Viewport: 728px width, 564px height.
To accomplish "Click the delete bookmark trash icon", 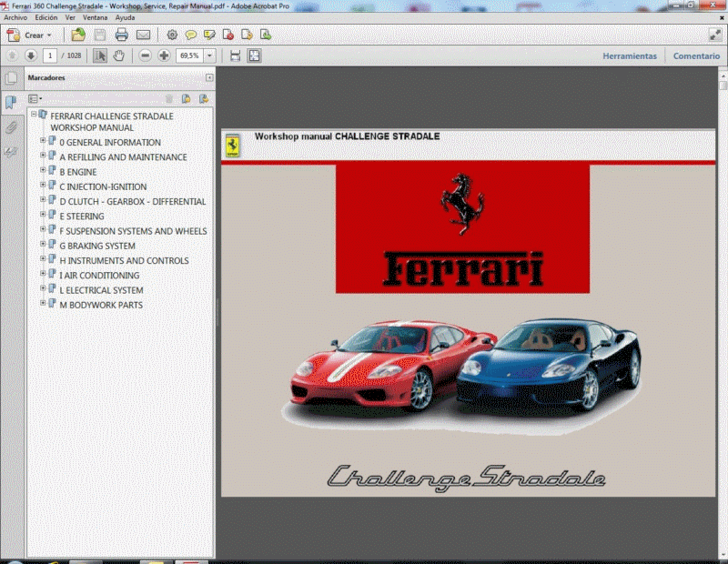I will (169, 98).
